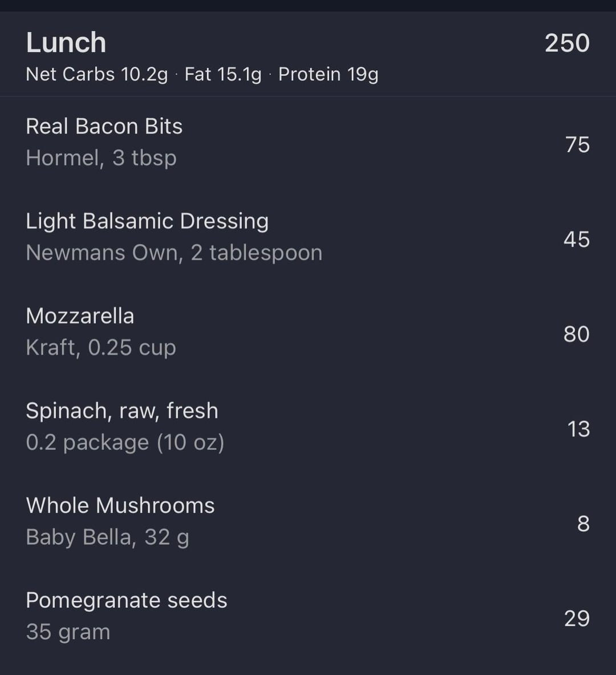This screenshot has height=675, width=616.
Task: Click the 29 calories for pomegranate seeds
Action: click(577, 619)
